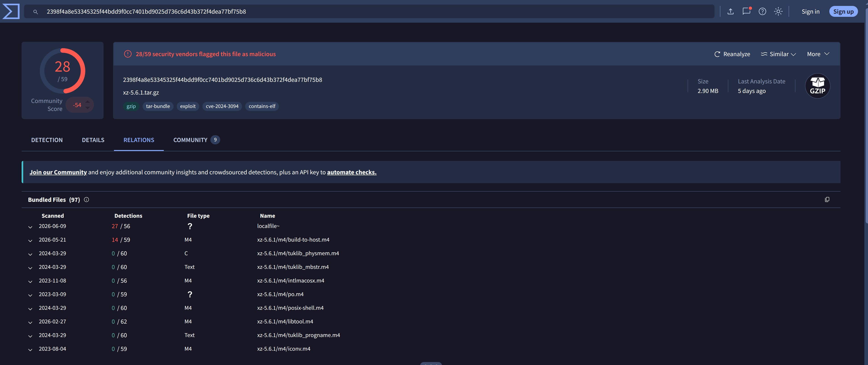Viewport: 868px width, 365px height.
Task: Open the upload file icon
Action: tap(731, 11)
